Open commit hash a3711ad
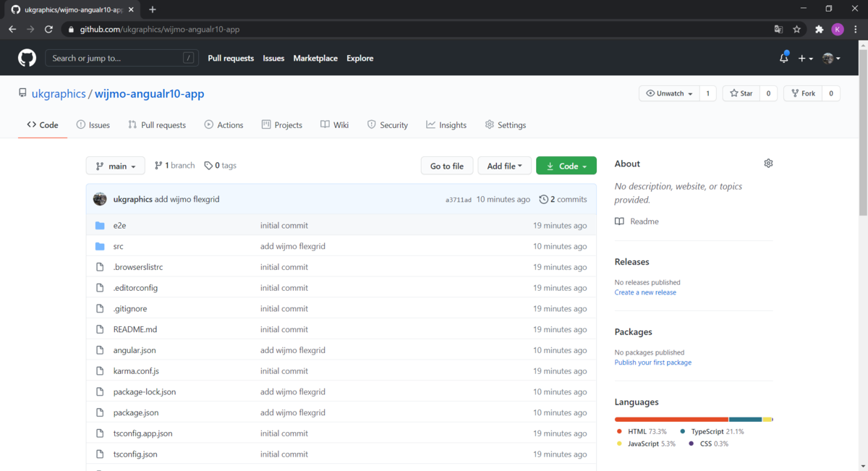 click(459, 200)
